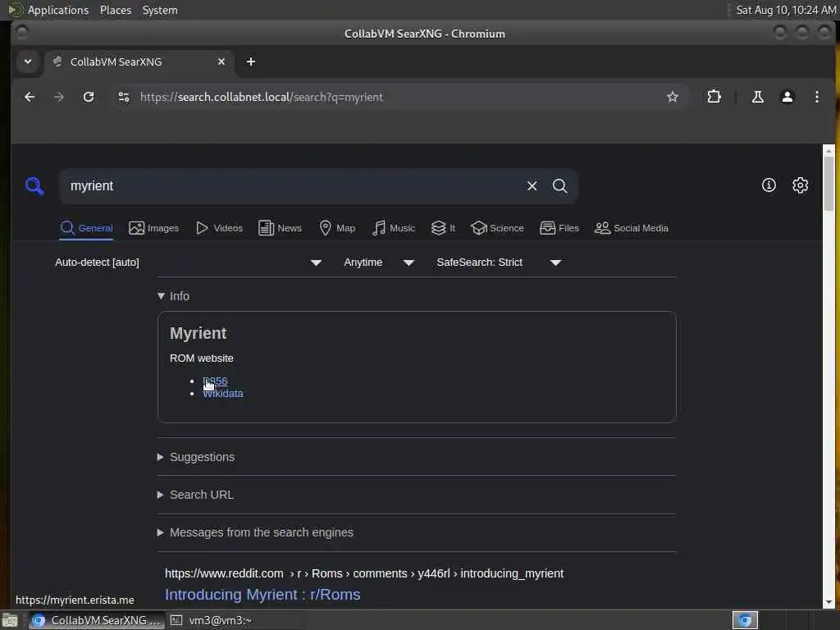Select the General search category
Screen dimensions: 840x630
[x=86, y=228]
